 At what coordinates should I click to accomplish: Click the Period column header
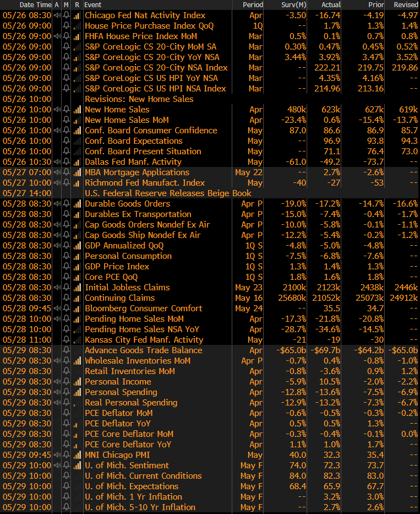click(x=253, y=5)
